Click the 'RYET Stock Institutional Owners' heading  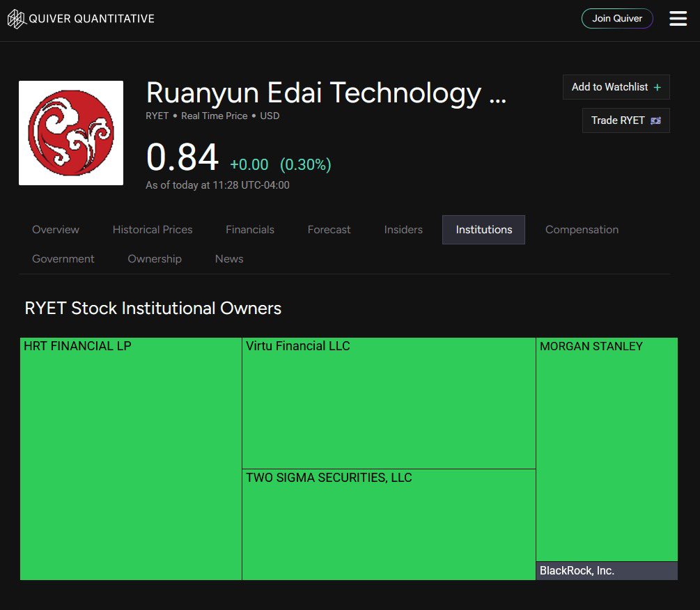[x=153, y=308]
